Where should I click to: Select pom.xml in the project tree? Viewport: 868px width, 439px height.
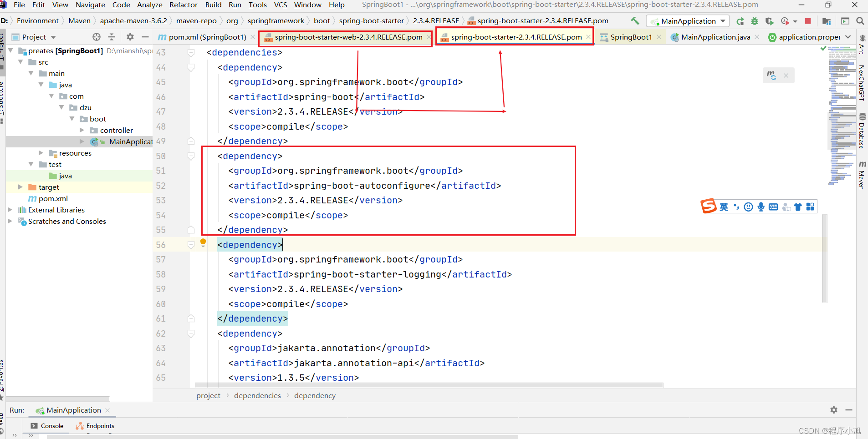[x=53, y=198]
